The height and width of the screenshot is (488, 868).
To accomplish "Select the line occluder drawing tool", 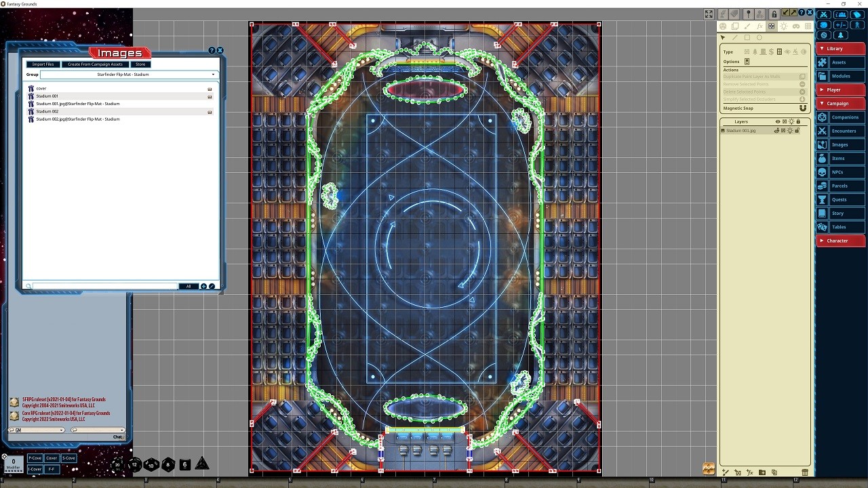I will pos(735,37).
